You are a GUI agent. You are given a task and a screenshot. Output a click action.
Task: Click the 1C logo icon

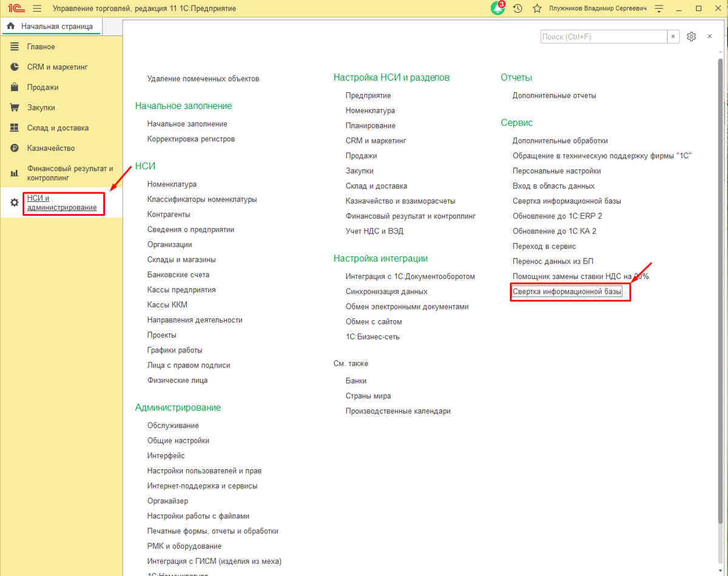pos(16,8)
